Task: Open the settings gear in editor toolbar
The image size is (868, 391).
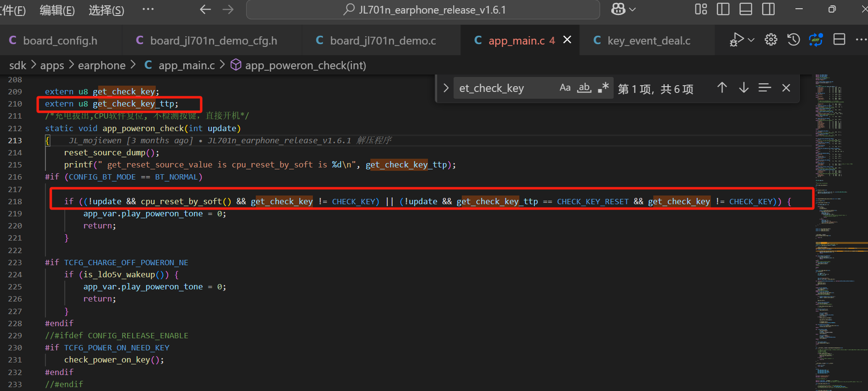Action: click(771, 40)
